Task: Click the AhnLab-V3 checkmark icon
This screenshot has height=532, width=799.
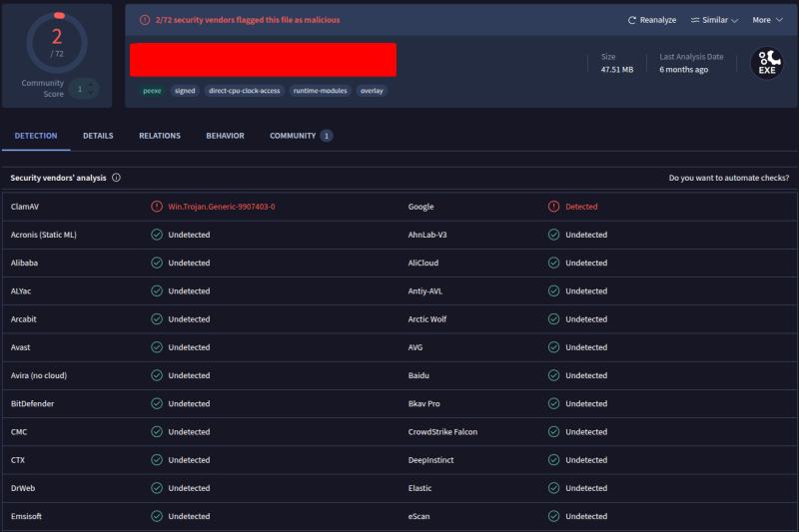Action: pyautogui.click(x=553, y=235)
